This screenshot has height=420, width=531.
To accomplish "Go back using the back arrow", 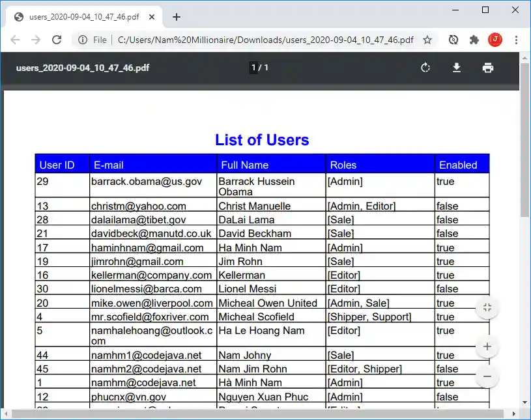I will (15, 40).
